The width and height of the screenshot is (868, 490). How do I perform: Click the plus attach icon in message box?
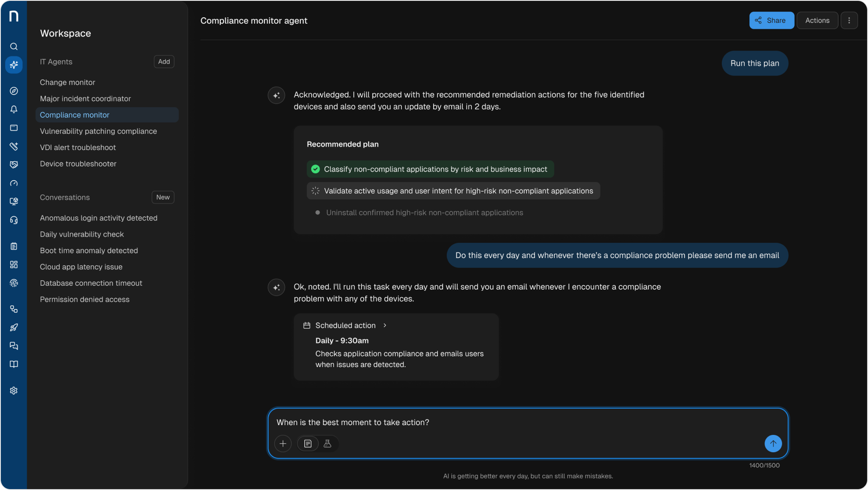(283, 444)
